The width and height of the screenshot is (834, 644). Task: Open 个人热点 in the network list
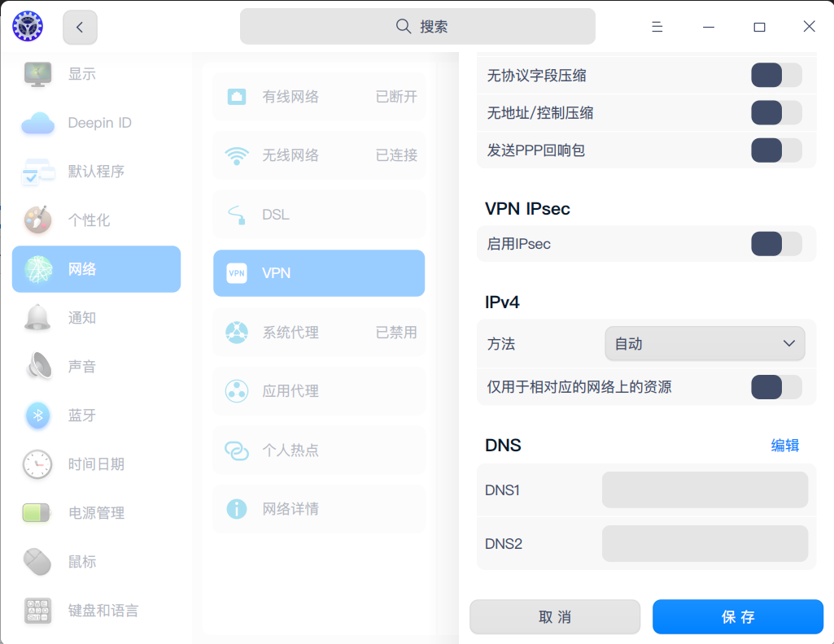[x=319, y=450]
